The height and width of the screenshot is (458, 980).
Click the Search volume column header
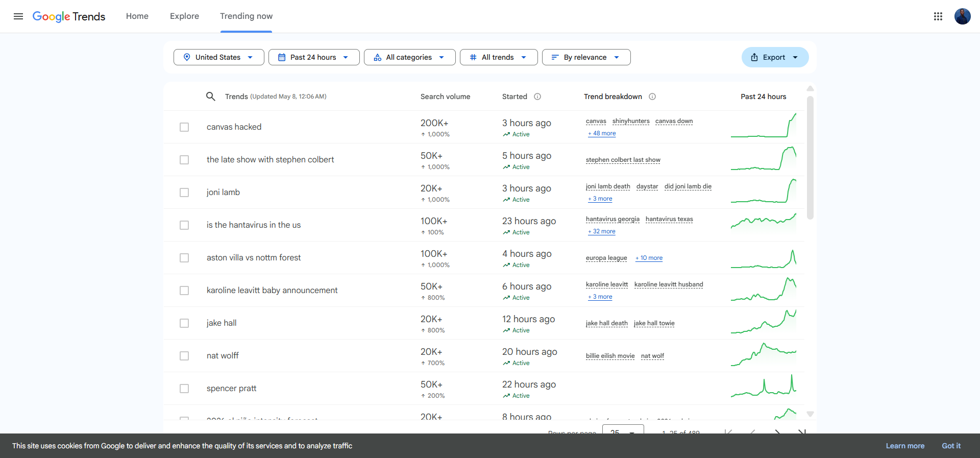(x=445, y=97)
